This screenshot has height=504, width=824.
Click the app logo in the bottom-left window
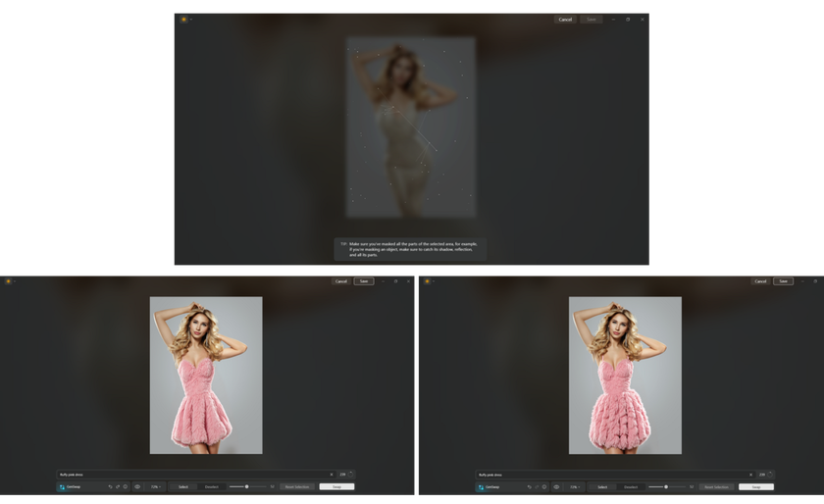(x=8, y=281)
